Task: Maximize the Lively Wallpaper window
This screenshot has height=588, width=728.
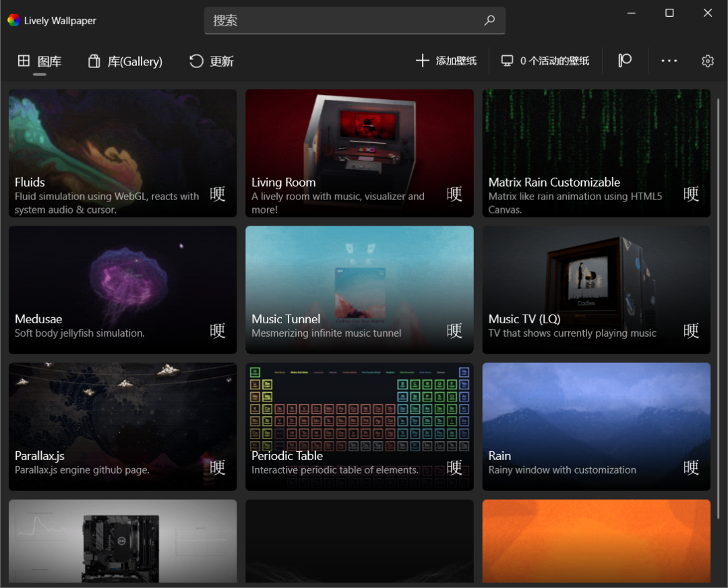Action: pos(669,13)
